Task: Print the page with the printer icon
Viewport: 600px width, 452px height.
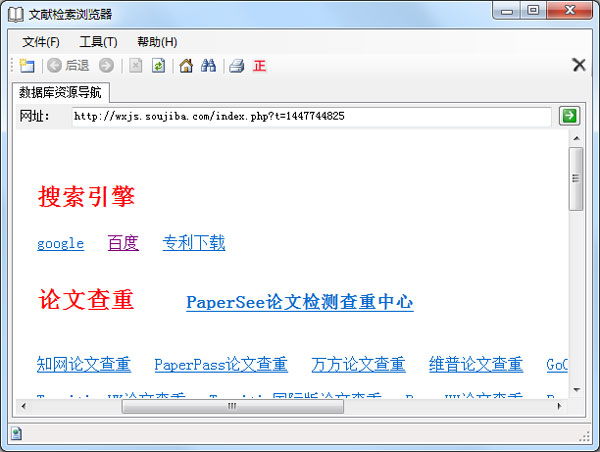Action: point(236,65)
